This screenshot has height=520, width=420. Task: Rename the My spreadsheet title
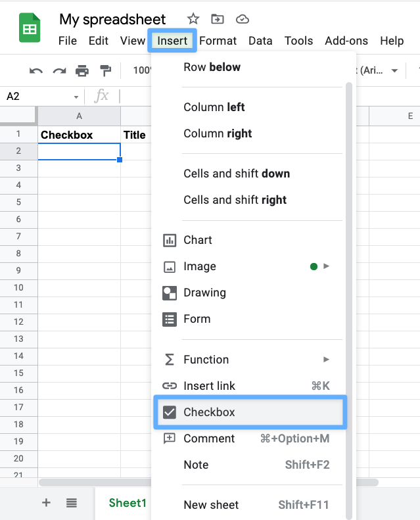click(112, 19)
